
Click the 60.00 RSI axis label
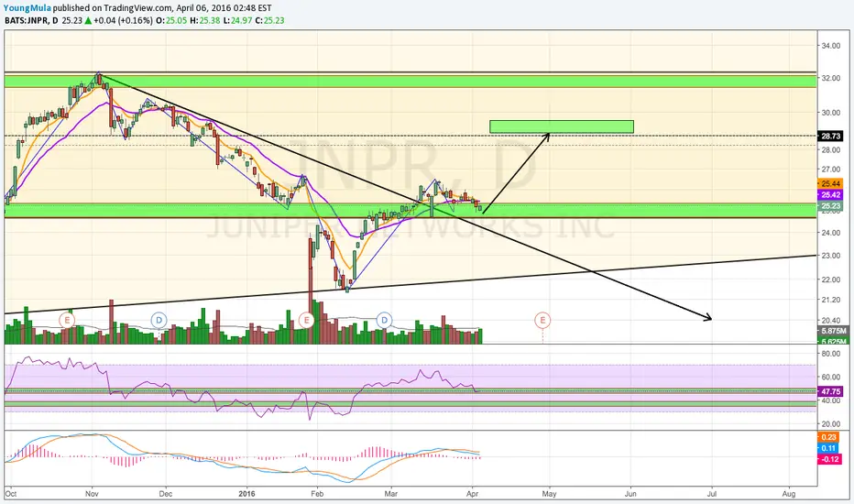click(x=830, y=377)
